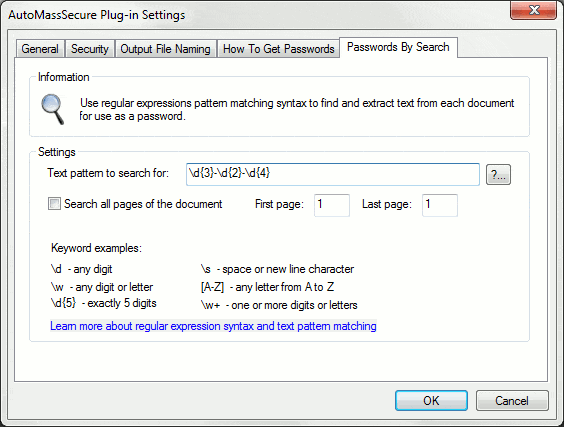This screenshot has width=564, height=427.
Task: Close the AutoMassSecure settings window
Action: 533,10
